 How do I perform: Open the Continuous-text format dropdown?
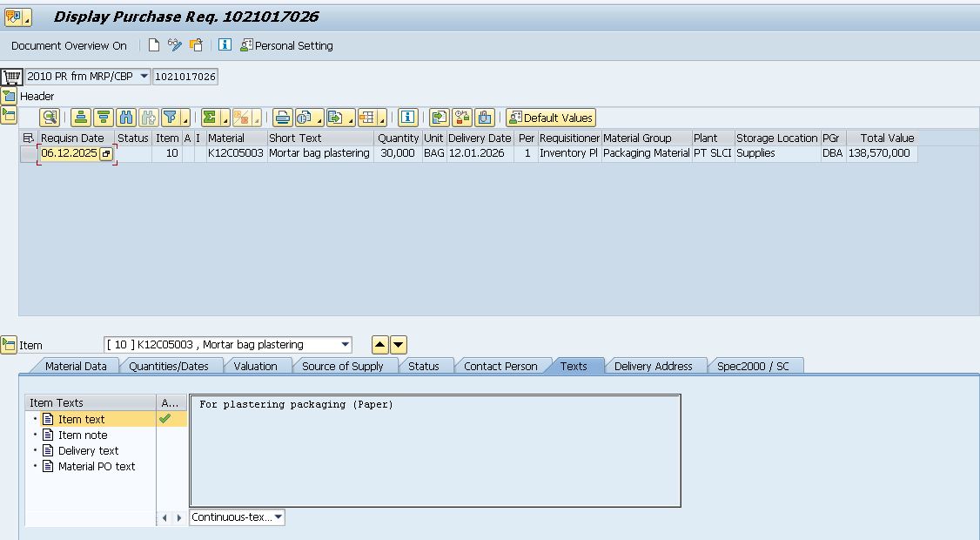click(x=278, y=517)
